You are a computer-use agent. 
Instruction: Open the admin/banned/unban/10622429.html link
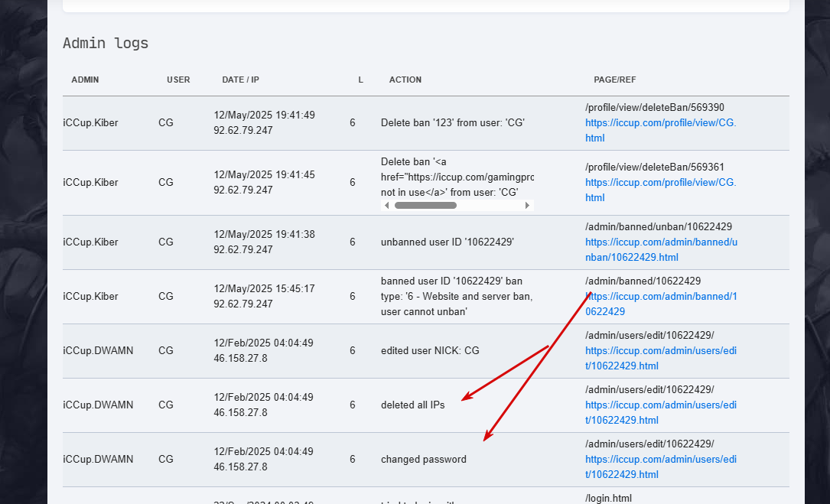tap(661, 250)
